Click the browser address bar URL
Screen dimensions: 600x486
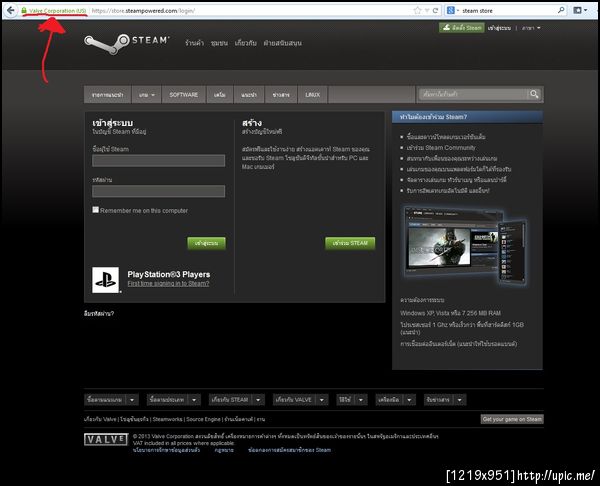point(143,11)
